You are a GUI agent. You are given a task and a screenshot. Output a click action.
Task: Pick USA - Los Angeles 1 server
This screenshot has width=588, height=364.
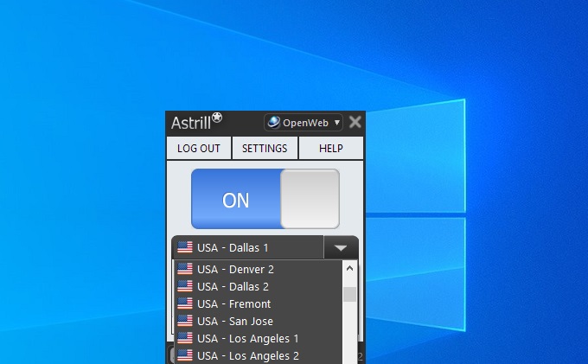258,338
